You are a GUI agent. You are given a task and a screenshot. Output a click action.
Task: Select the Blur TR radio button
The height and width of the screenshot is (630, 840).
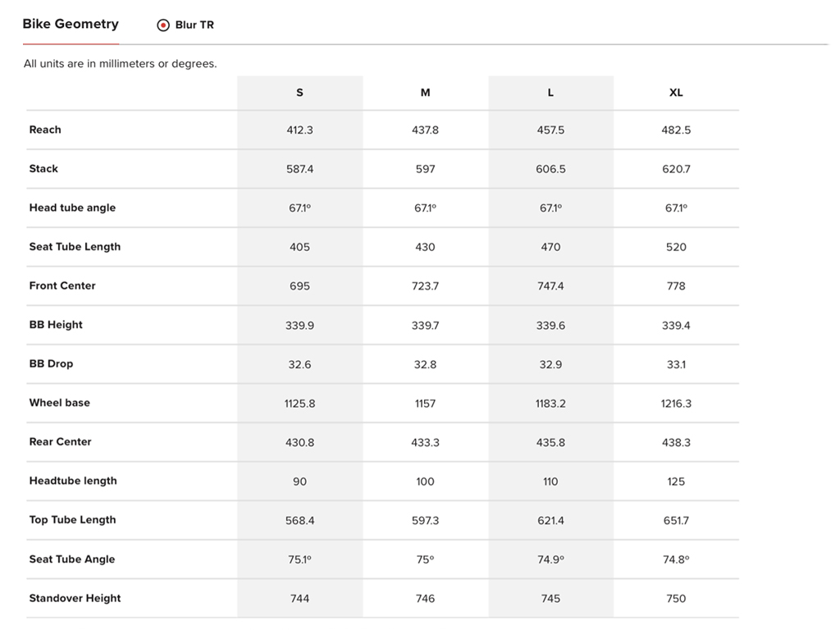click(x=163, y=25)
